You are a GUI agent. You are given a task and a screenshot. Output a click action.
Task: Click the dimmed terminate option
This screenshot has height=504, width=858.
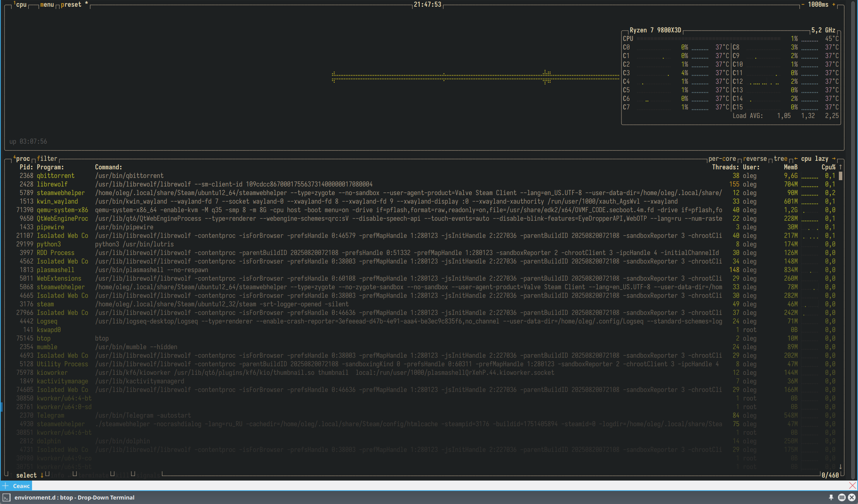point(93,475)
